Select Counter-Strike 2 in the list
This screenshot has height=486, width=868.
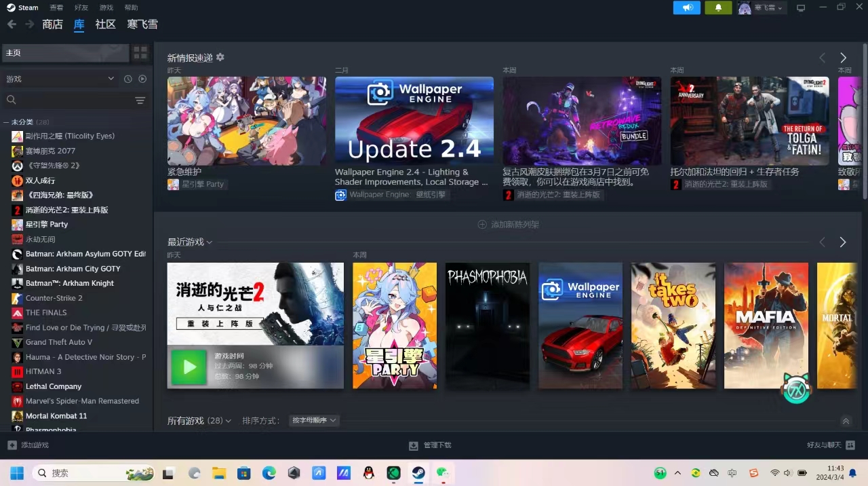[54, 298]
